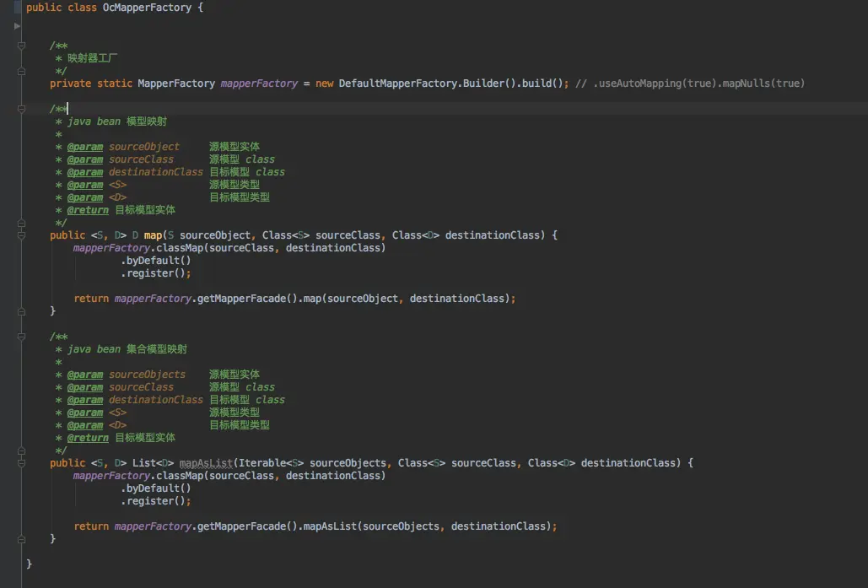Collapse the map method using its signature-line fold marker
This screenshot has height=588, width=868.
[22, 235]
